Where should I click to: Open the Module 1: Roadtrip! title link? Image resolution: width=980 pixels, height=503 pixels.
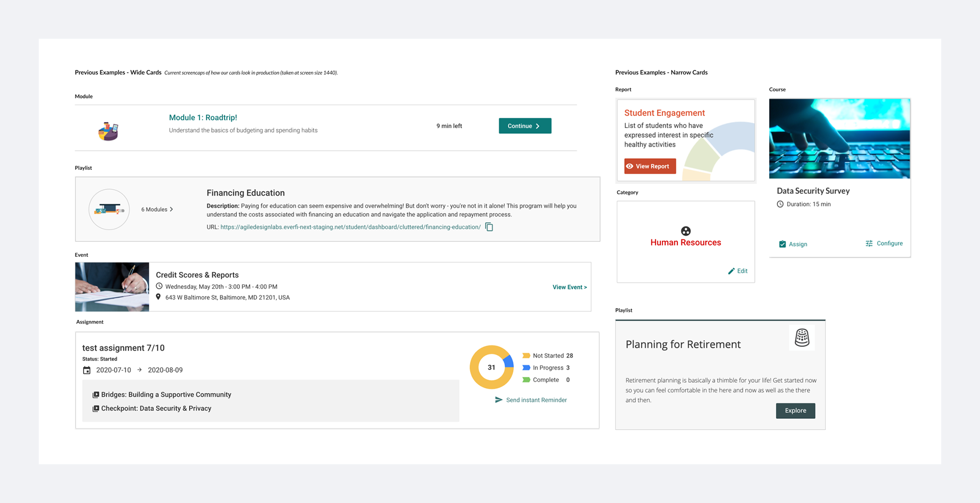[203, 117]
